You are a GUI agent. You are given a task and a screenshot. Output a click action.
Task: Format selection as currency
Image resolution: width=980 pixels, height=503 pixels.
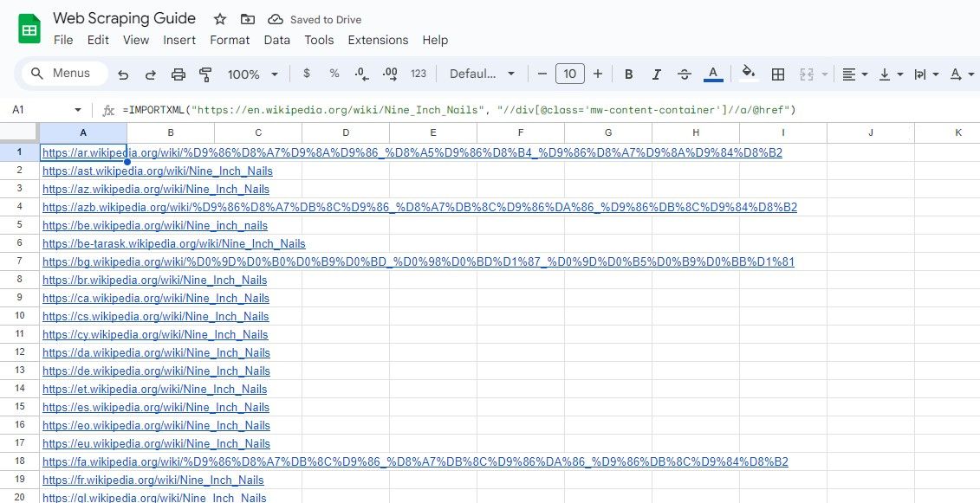coord(306,74)
